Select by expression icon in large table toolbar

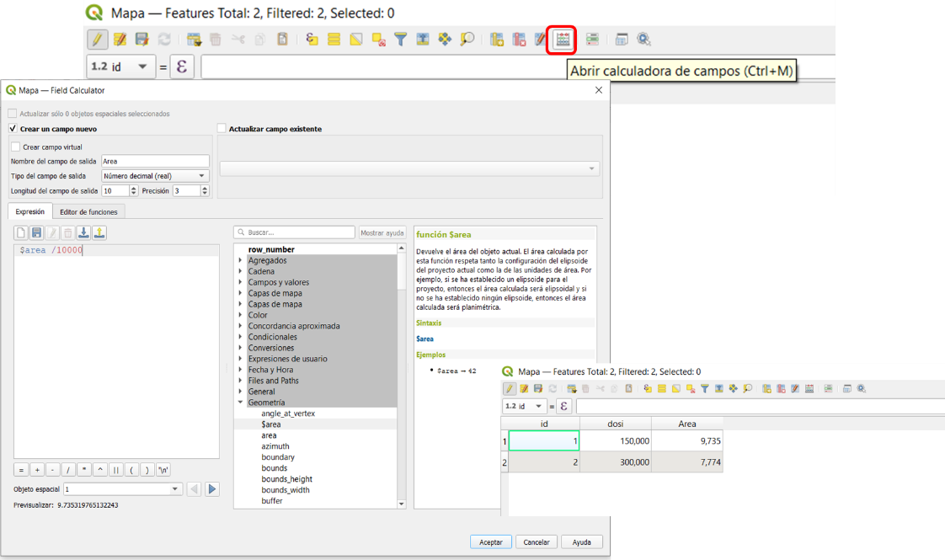(x=312, y=40)
